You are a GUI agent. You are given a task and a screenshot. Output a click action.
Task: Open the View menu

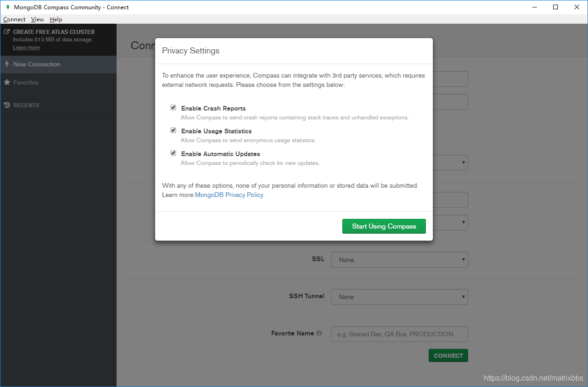(x=38, y=20)
